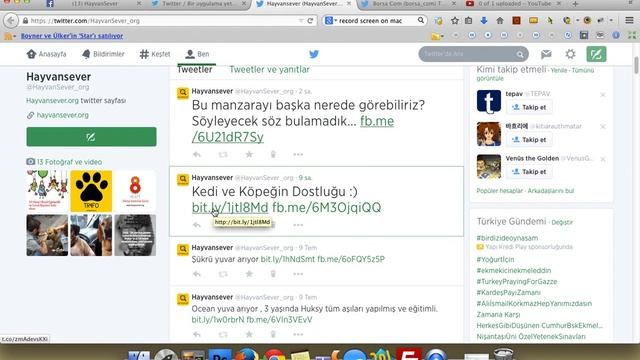The width and height of the screenshot is (640, 360).
Task: Open bookmark "Boyner ve Ülker'in 'Star'ı satılıyor"
Action: click(x=72, y=36)
